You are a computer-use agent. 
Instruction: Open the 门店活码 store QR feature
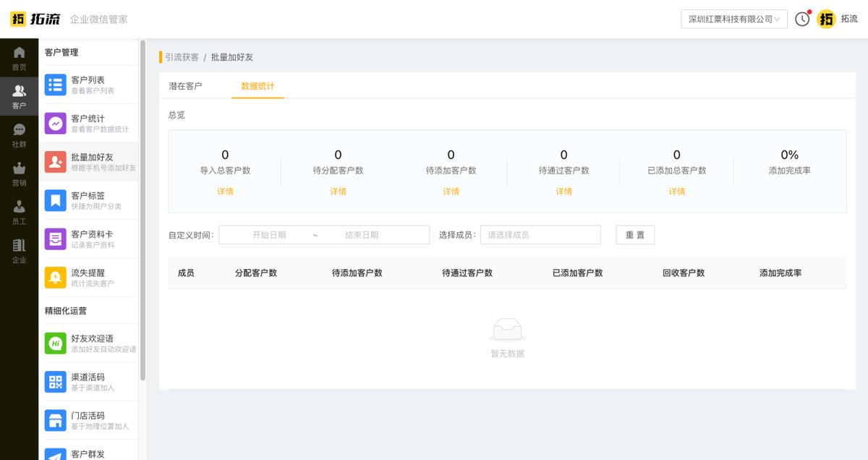pyautogui.click(x=56, y=419)
